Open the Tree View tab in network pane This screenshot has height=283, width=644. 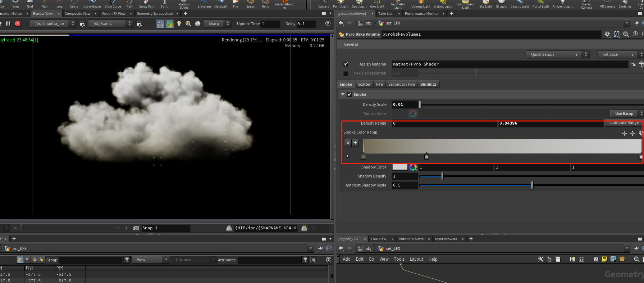[x=378, y=239]
